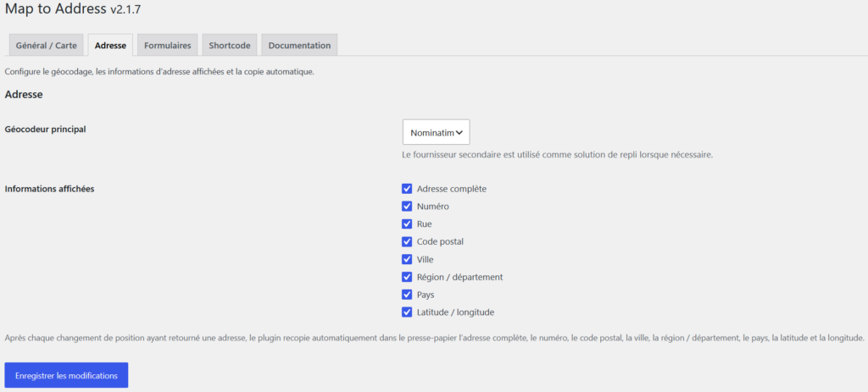Click the Adresse complète label text

[x=451, y=189]
